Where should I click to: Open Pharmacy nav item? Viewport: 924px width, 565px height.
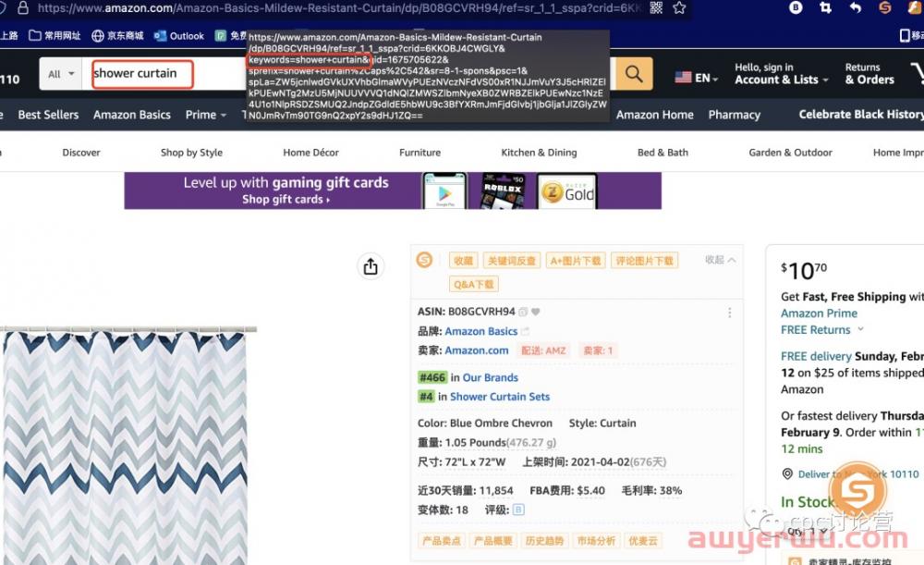(735, 115)
